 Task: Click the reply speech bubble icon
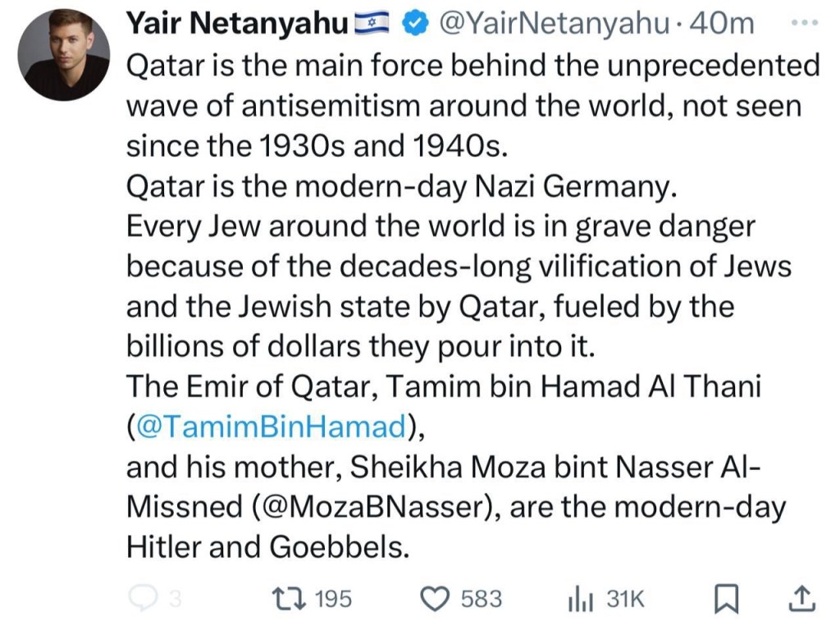click(x=143, y=600)
